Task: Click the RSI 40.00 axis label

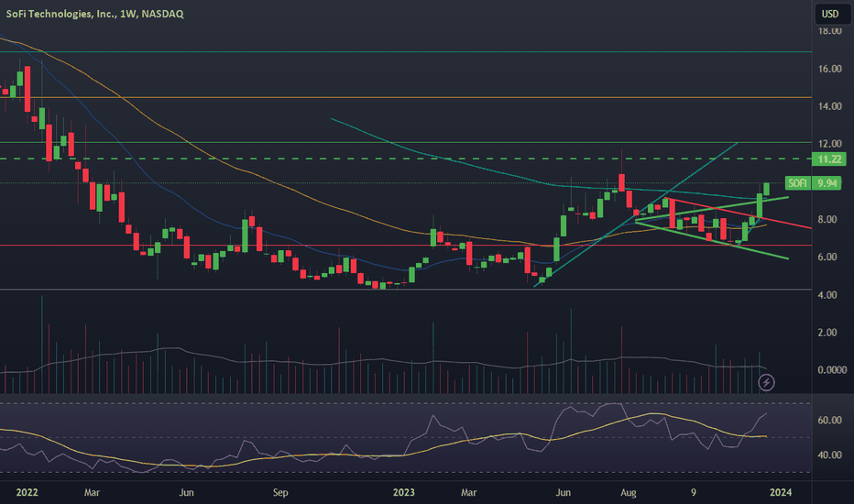Action: click(829, 455)
